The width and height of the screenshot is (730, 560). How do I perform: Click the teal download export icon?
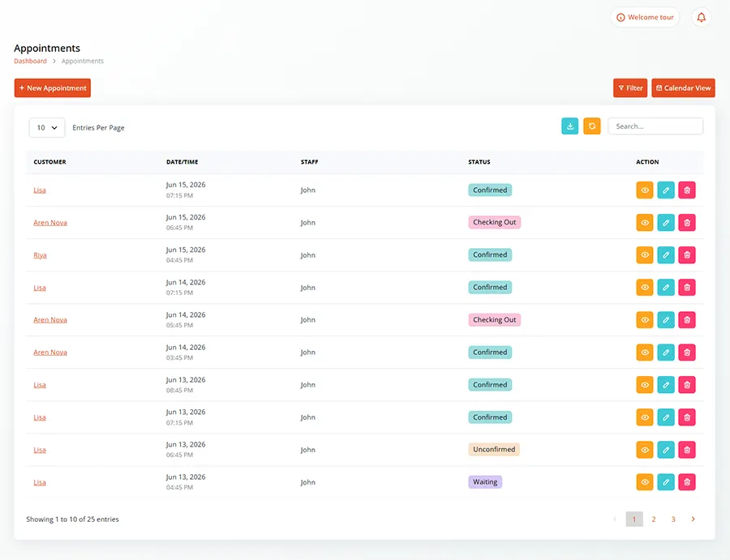click(x=570, y=126)
